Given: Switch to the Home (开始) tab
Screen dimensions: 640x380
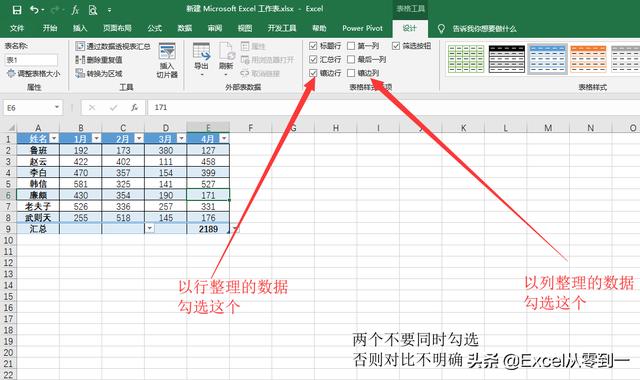Looking at the screenshot, I should 50,28.
